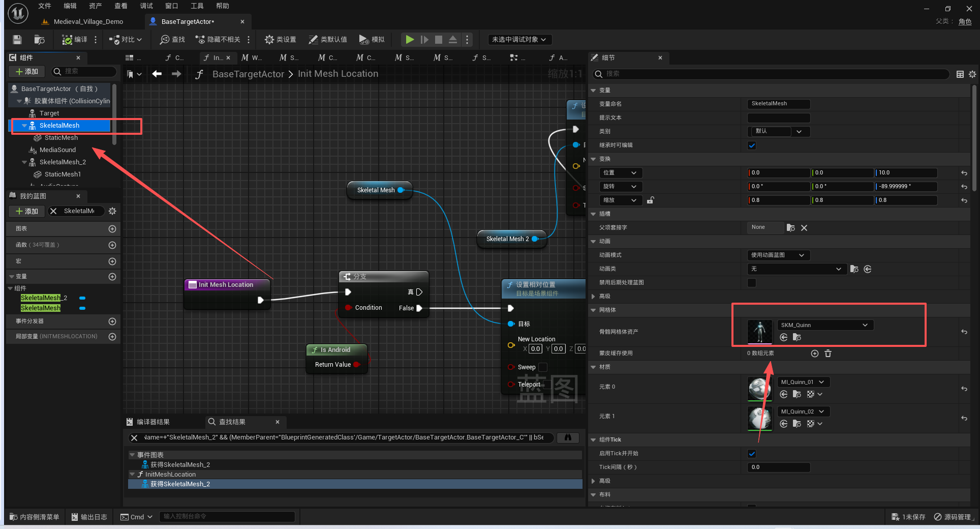Viewport: 980px width, 529px height.
Task: Add a new variable via 变量 plus icon
Action: (112, 277)
